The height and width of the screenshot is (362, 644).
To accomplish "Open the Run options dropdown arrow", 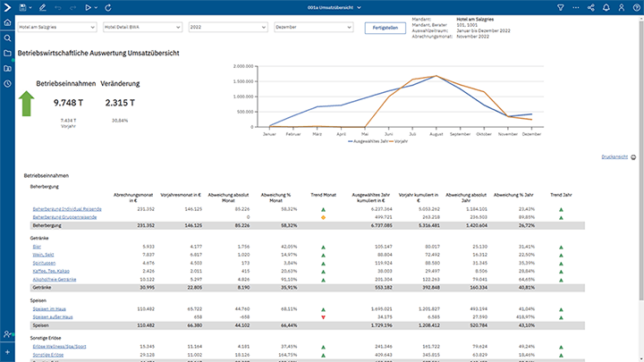I will pos(97,7).
